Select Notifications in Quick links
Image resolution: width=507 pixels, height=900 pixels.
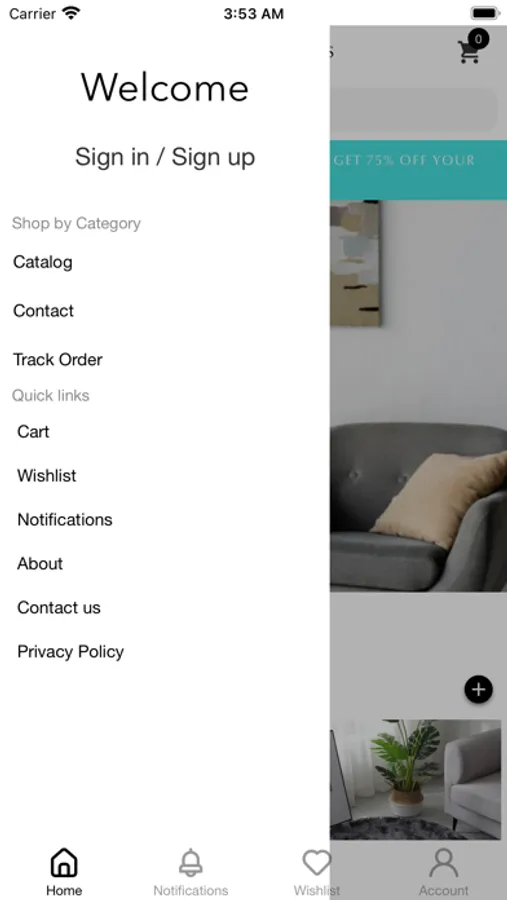point(65,519)
